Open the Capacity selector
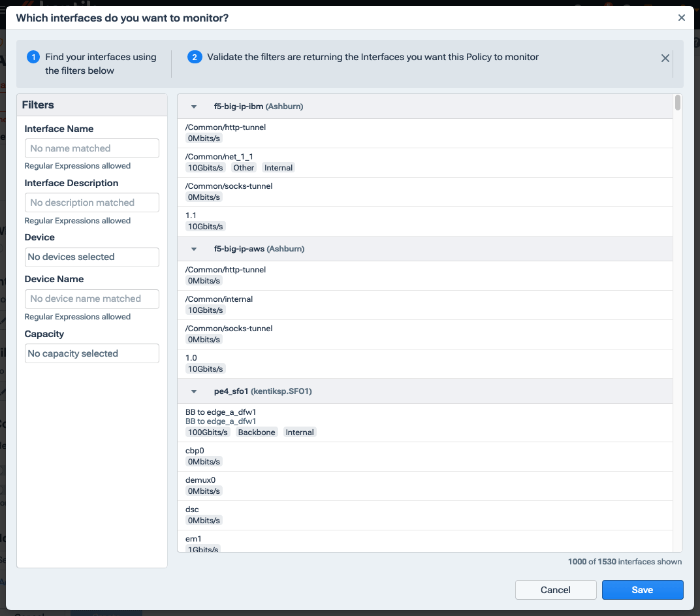 coord(91,353)
